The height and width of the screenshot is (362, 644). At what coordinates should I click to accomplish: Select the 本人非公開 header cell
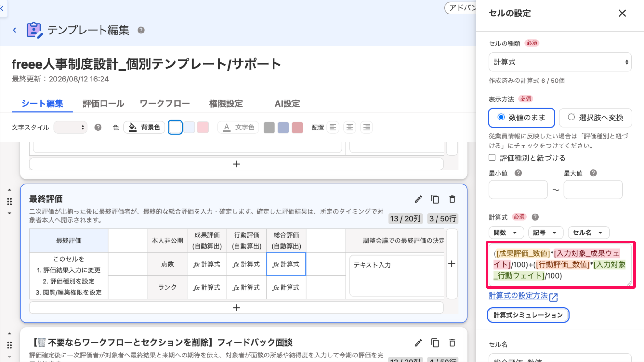pos(167,241)
